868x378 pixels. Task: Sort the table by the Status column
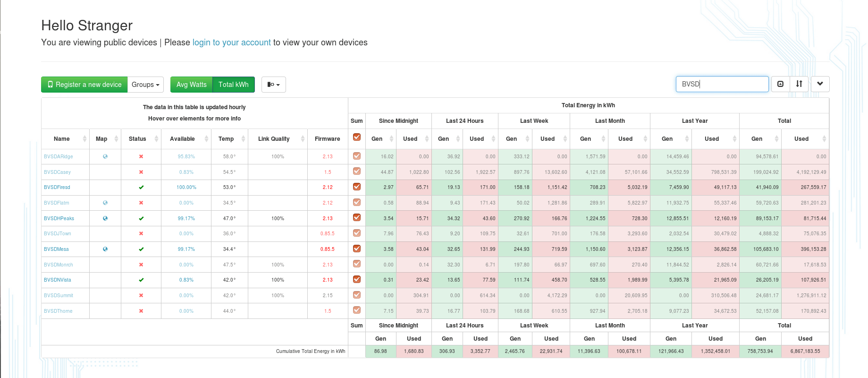coord(141,139)
